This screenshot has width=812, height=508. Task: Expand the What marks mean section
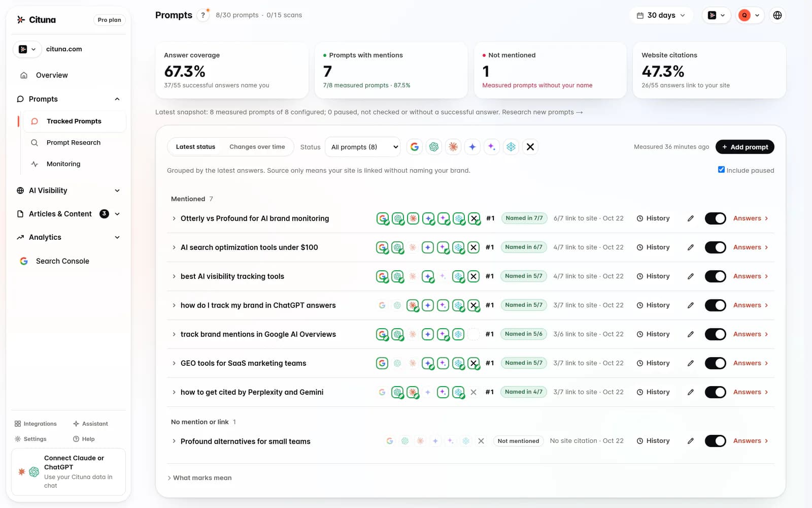199,478
